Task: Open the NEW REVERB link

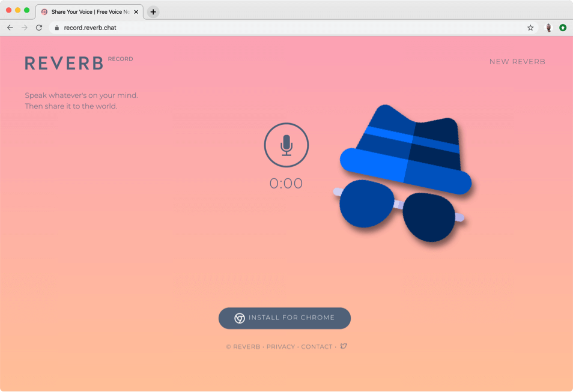Action: pyautogui.click(x=517, y=62)
